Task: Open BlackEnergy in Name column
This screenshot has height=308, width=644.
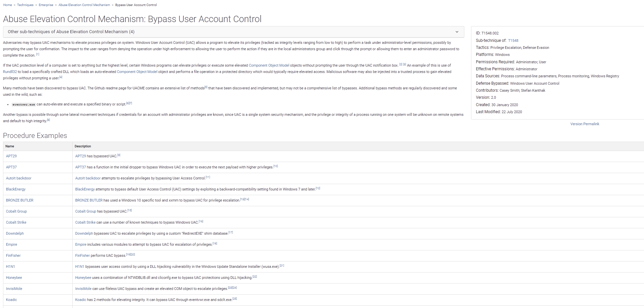Action: [x=16, y=189]
